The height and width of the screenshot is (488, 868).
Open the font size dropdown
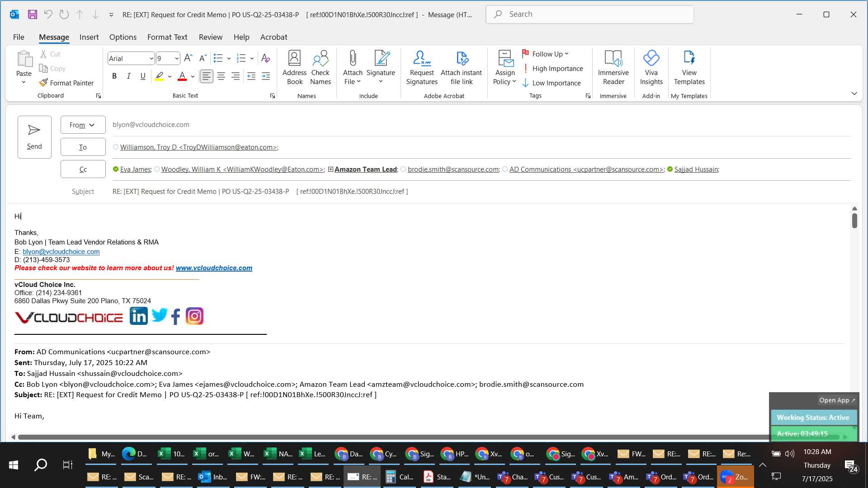(x=177, y=58)
